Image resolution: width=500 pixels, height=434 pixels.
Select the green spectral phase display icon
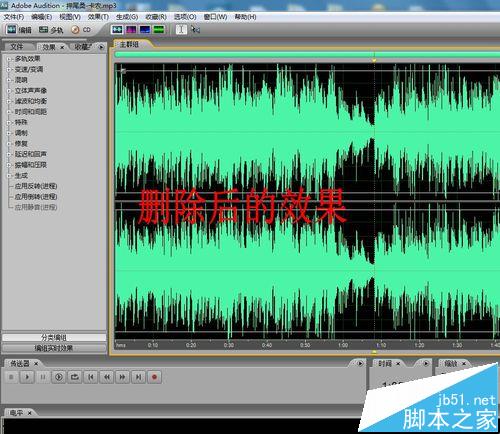[x=159, y=30]
